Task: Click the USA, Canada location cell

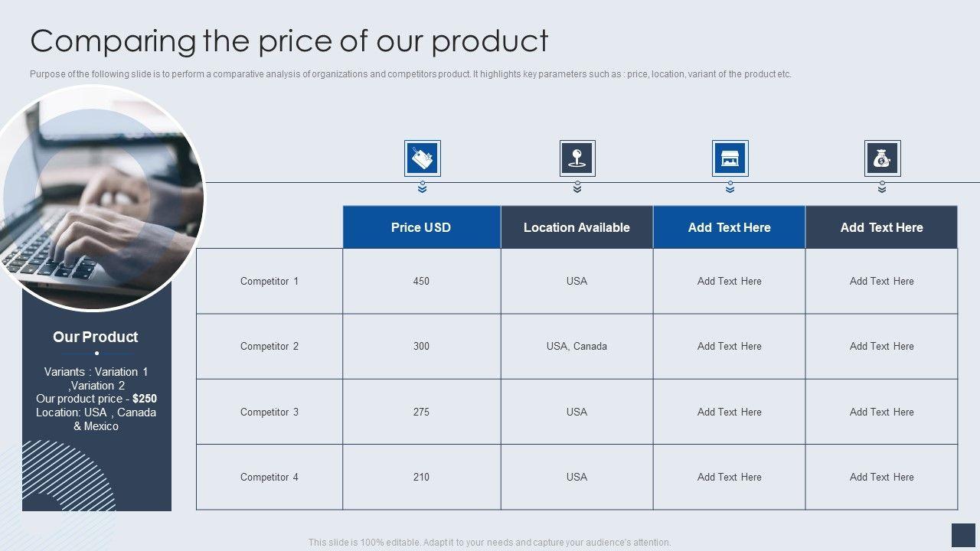Action: click(x=577, y=346)
